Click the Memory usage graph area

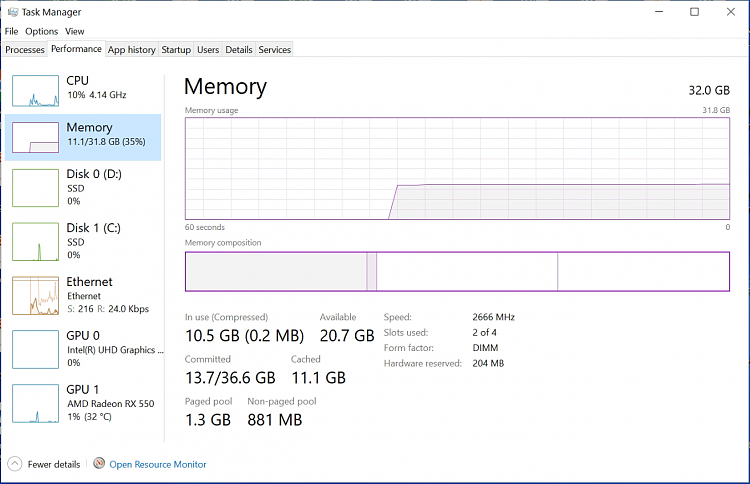tap(457, 168)
